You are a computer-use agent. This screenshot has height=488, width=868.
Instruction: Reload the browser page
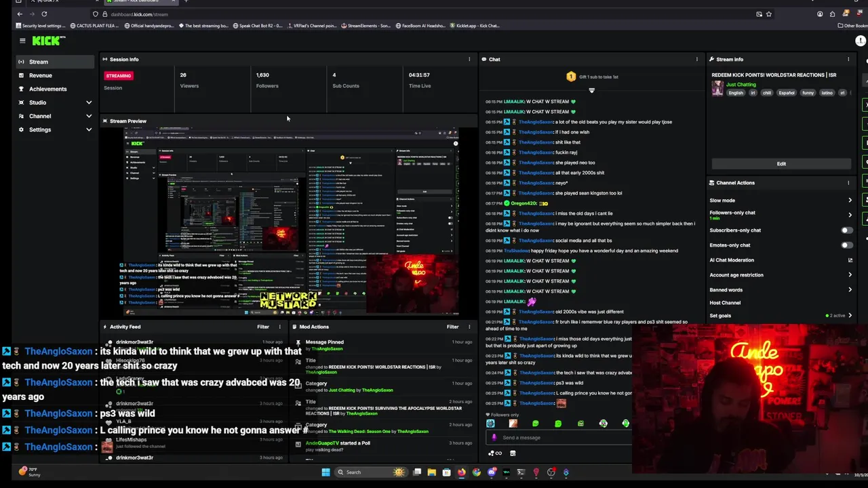[44, 14]
